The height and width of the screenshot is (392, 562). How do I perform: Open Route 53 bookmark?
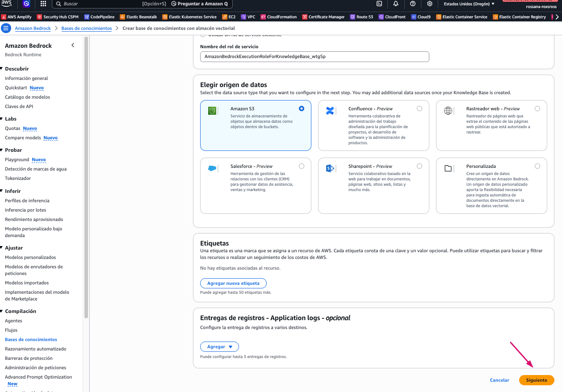coord(361,17)
